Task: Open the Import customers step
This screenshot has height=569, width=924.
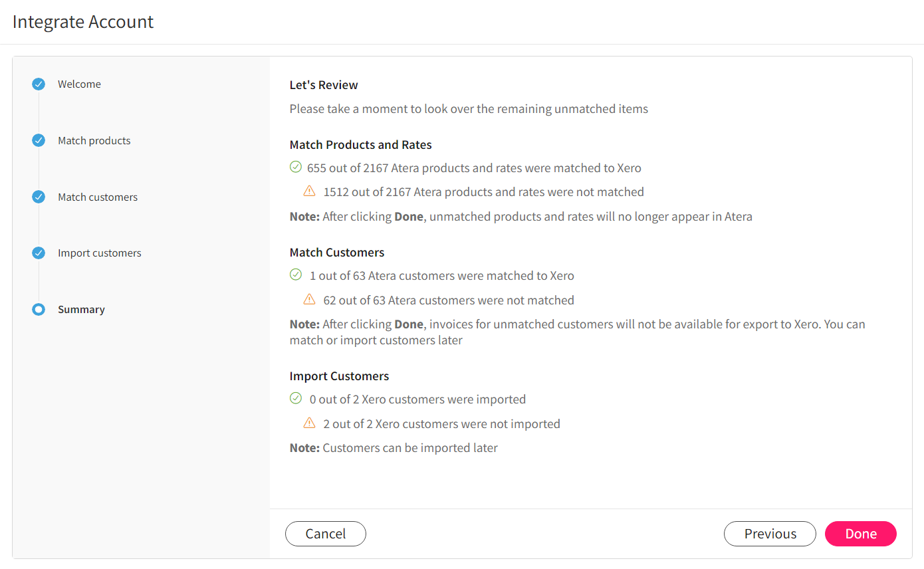Action: (100, 253)
